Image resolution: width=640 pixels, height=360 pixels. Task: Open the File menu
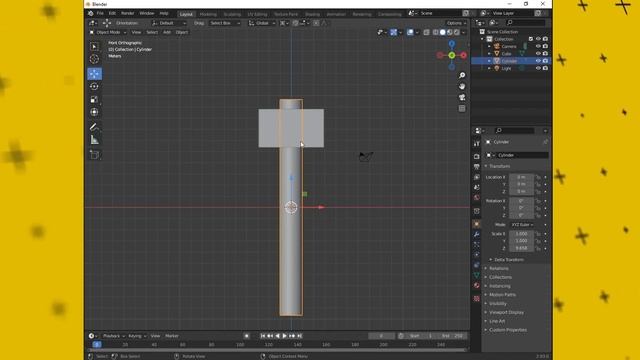[x=100, y=13]
